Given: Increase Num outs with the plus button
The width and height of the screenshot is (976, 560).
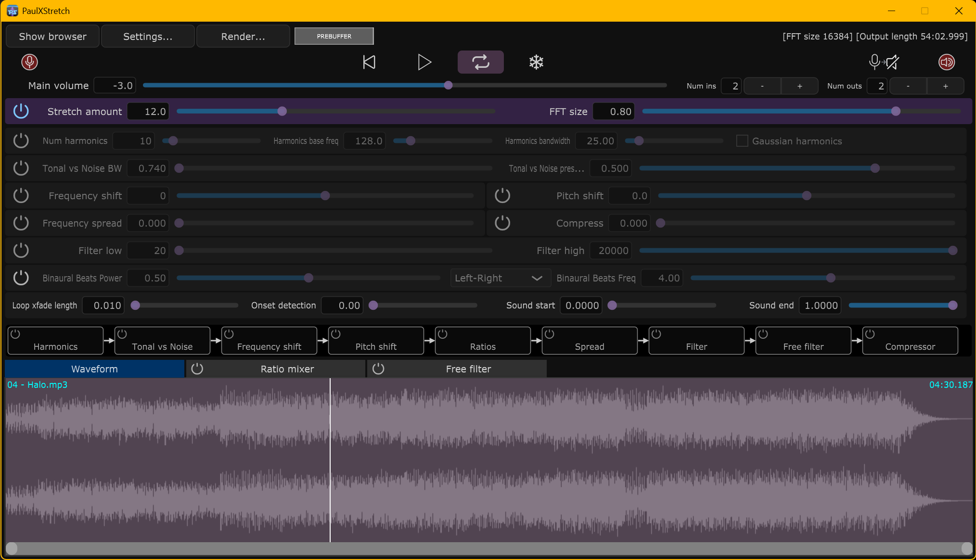Looking at the screenshot, I should coord(945,86).
